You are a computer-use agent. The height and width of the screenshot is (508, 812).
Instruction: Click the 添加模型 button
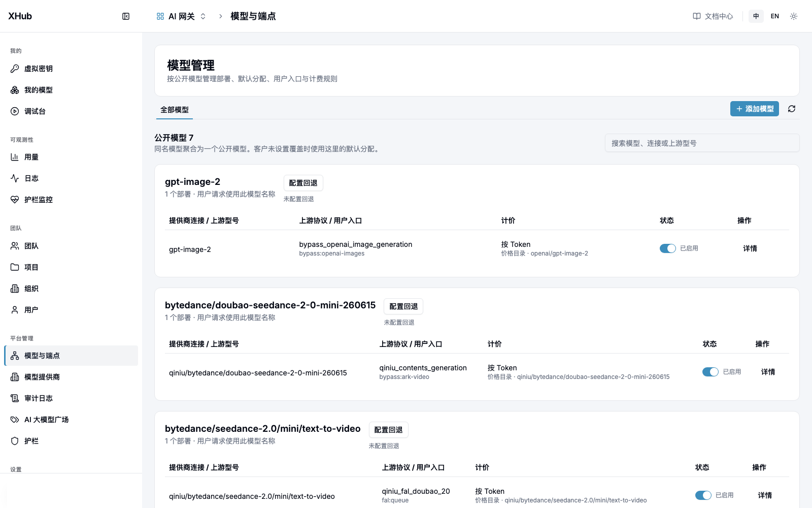[x=755, y=109]
